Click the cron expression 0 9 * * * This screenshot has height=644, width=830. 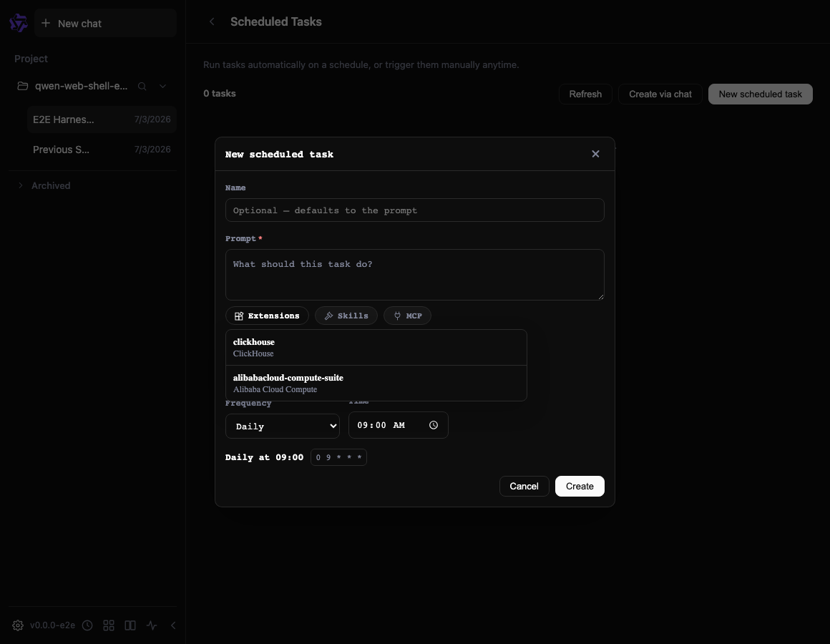pos(338,457)
